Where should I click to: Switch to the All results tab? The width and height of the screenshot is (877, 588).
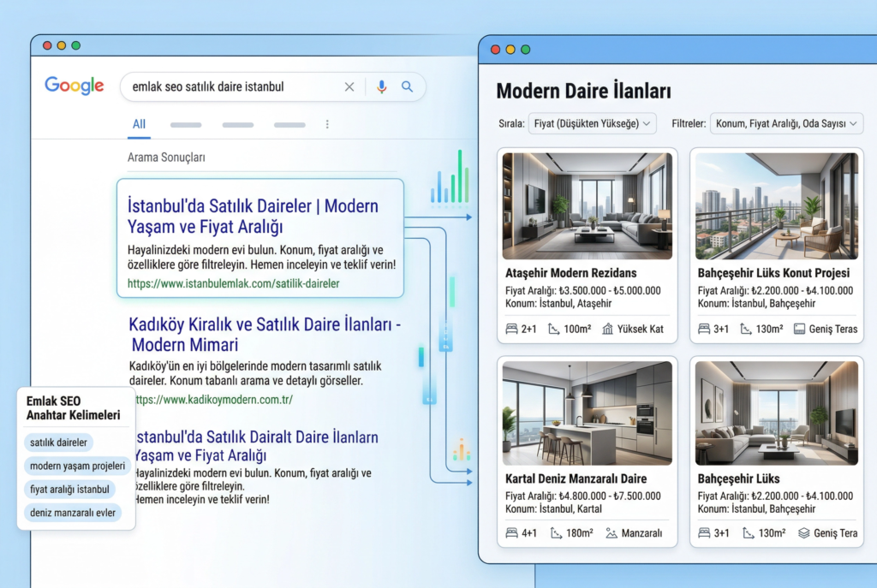pos(139,124)
